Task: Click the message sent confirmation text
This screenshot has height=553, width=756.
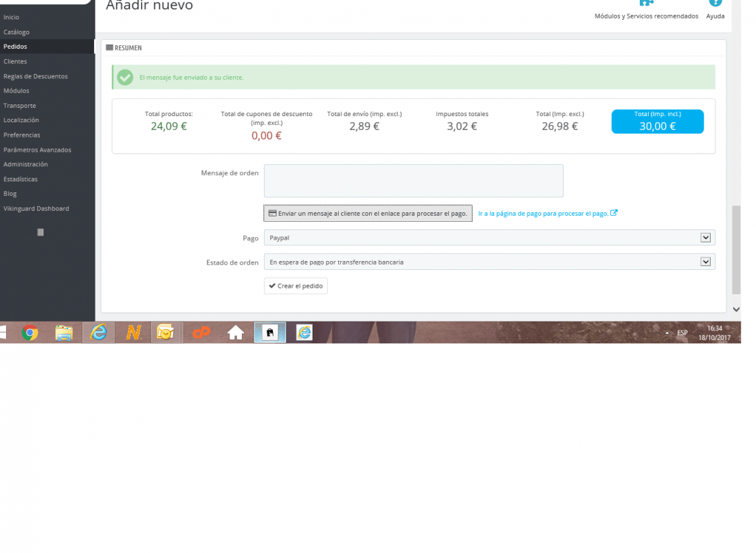Action: (x=192, y=77)
